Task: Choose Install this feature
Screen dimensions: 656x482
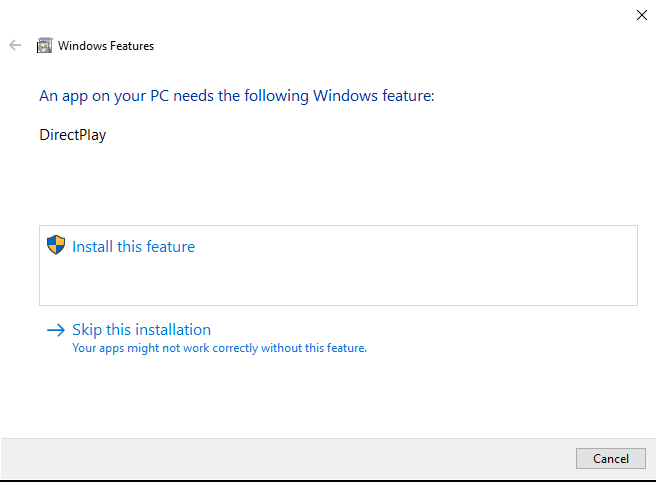Action: point(133,246)
